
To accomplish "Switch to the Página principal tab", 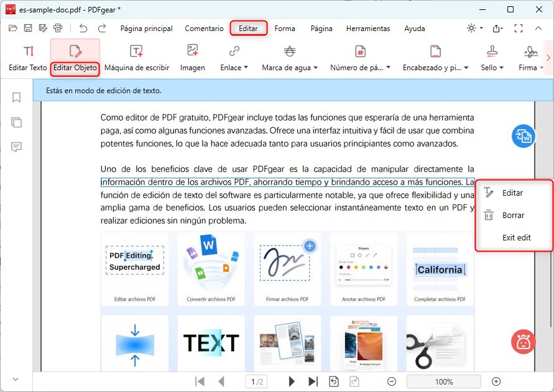I will [146, 28].
